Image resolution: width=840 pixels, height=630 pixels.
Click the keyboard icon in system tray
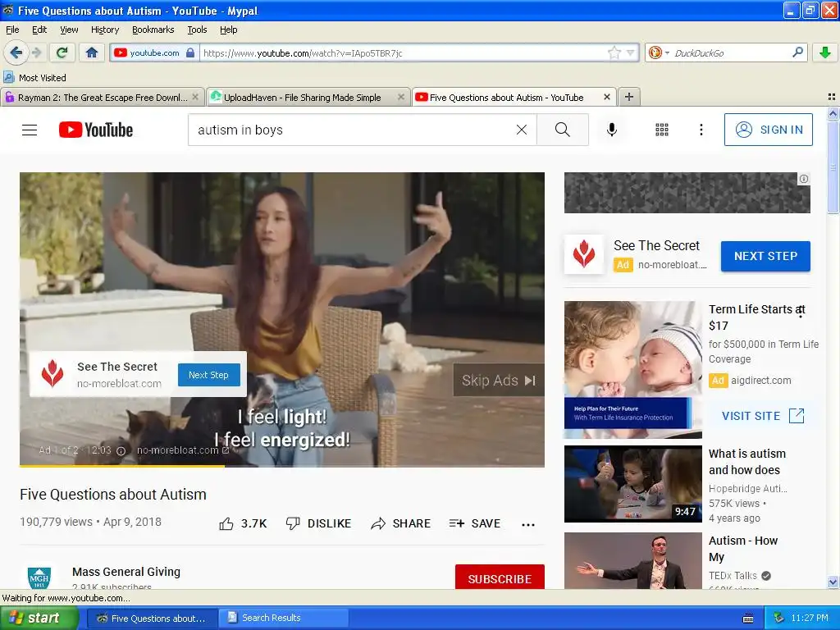click(748, 619)
